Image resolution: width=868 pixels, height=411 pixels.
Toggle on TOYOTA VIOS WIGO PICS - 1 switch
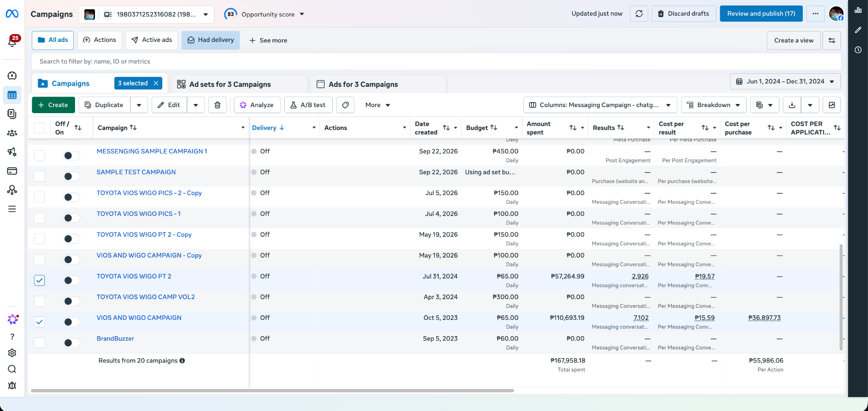(x=72, y=218)
